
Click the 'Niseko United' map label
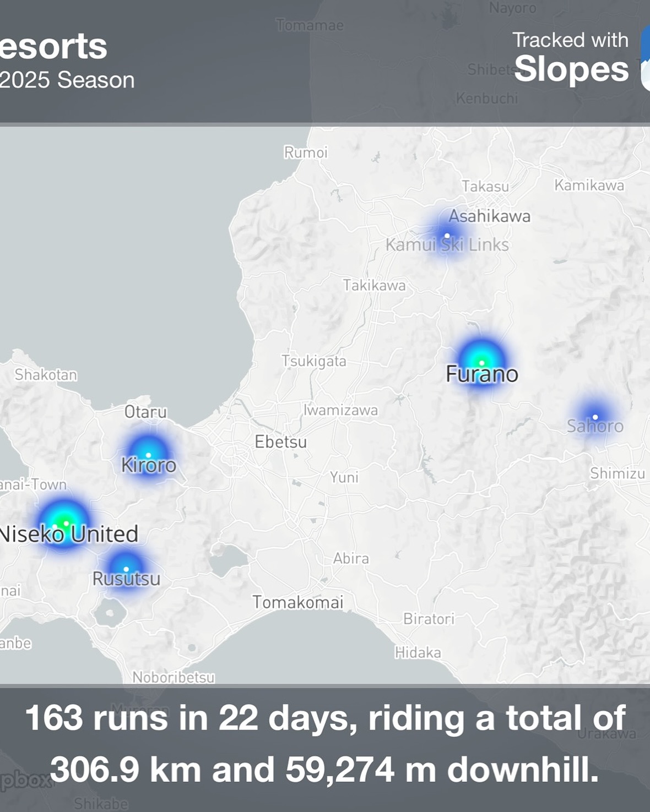(x=69, y=533)
